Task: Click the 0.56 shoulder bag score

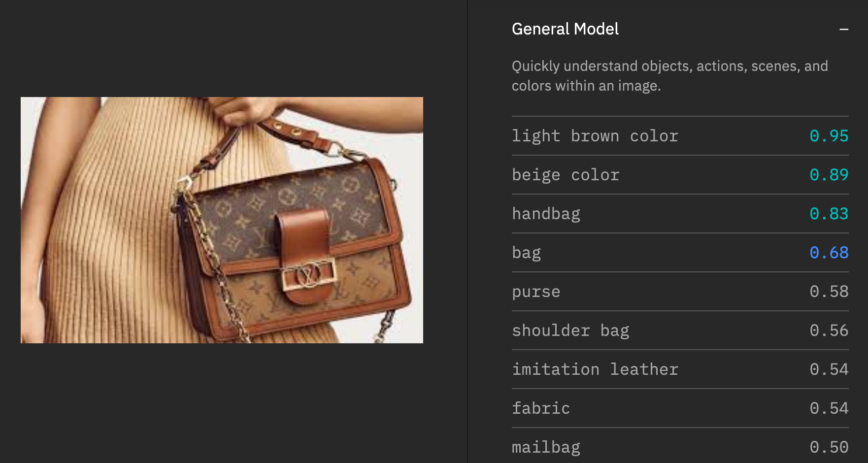Action: tap(829, 331)
